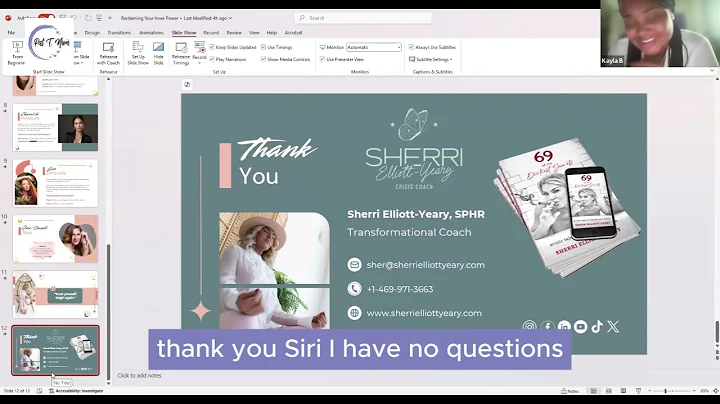Click the globe website icon on slide
720x404 pixels.
point(354,313)
